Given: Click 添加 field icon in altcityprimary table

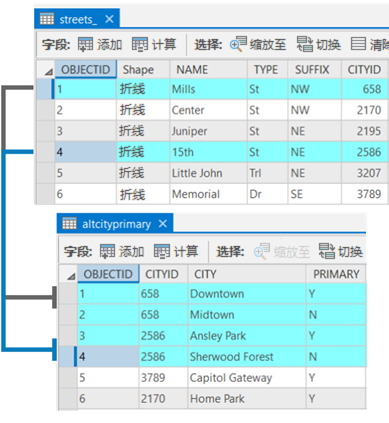Looking at the screenshot, I should [107, 252].
